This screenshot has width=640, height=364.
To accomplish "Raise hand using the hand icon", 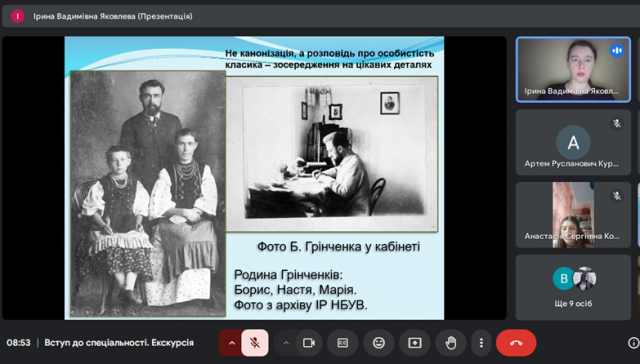I will click(451, 343).
